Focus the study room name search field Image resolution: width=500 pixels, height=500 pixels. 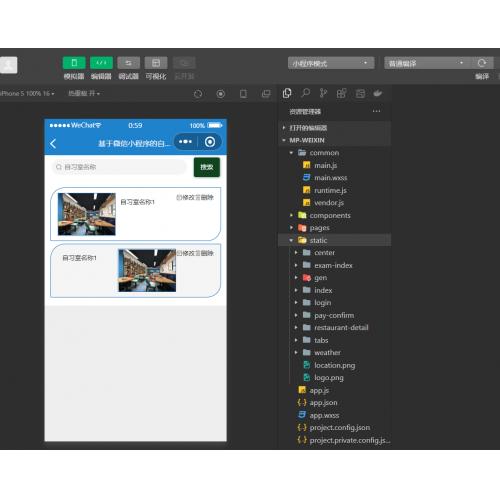tap(119, 167)
